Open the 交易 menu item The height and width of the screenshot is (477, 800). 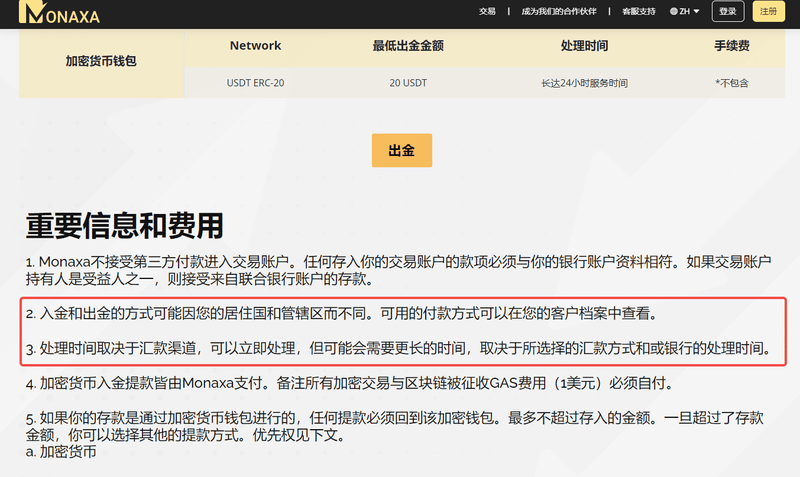point(487,11)
